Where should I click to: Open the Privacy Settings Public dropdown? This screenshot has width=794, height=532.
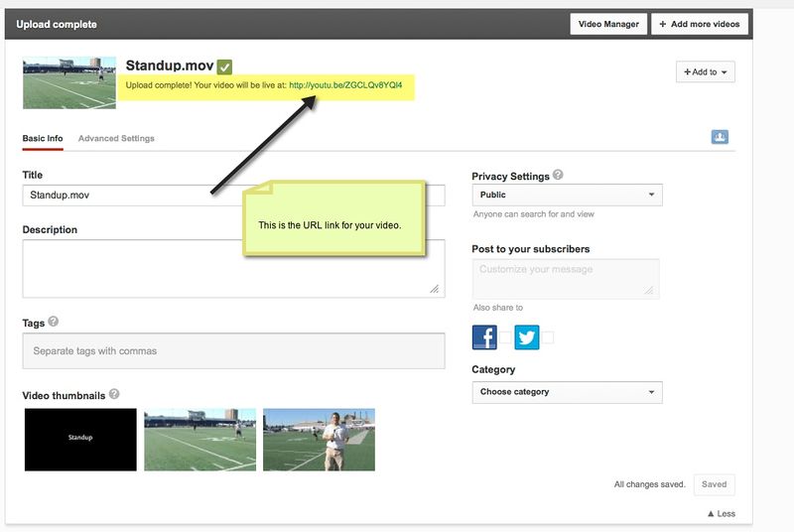click(x=567, y=196)
